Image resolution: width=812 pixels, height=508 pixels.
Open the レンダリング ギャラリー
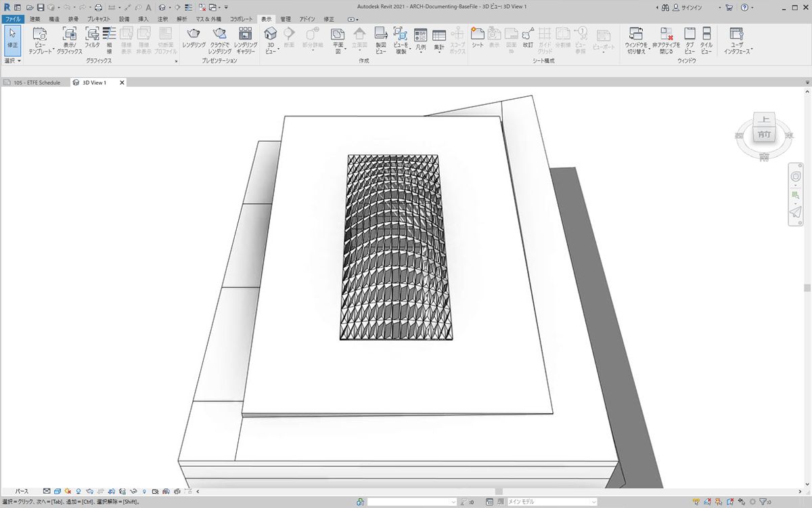246,41
